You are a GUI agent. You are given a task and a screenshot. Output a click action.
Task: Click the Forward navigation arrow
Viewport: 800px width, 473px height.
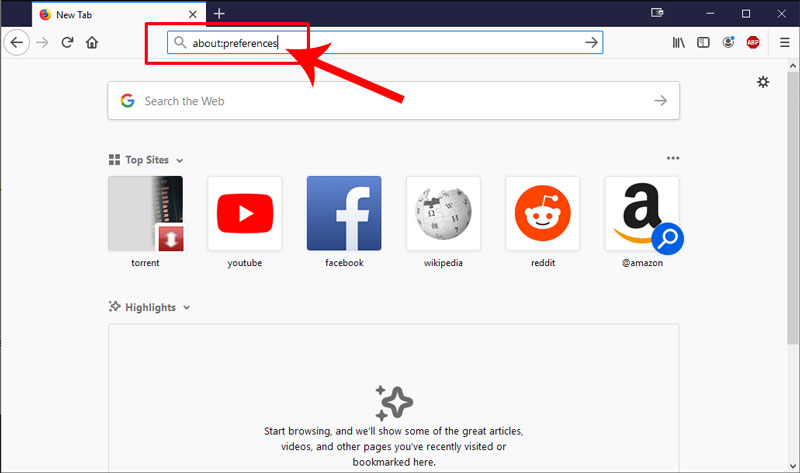coord(42,42)
